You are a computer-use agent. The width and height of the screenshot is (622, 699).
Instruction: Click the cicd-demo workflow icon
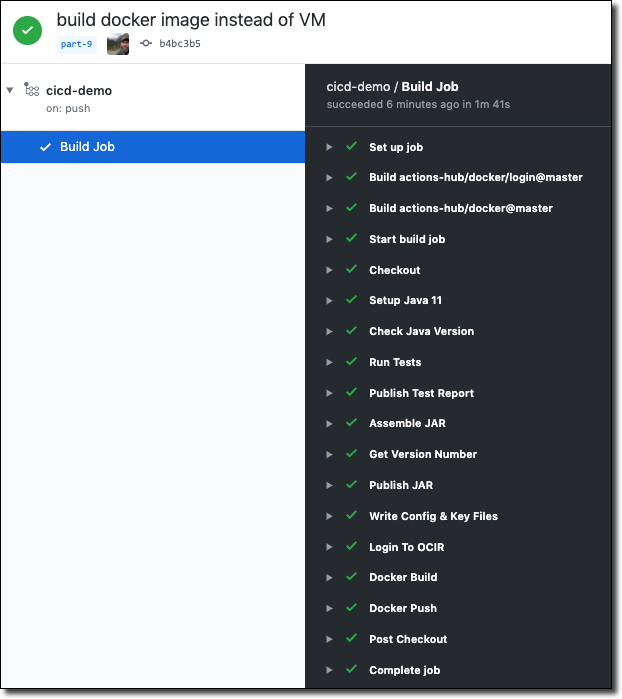click(x=32, y=90)
